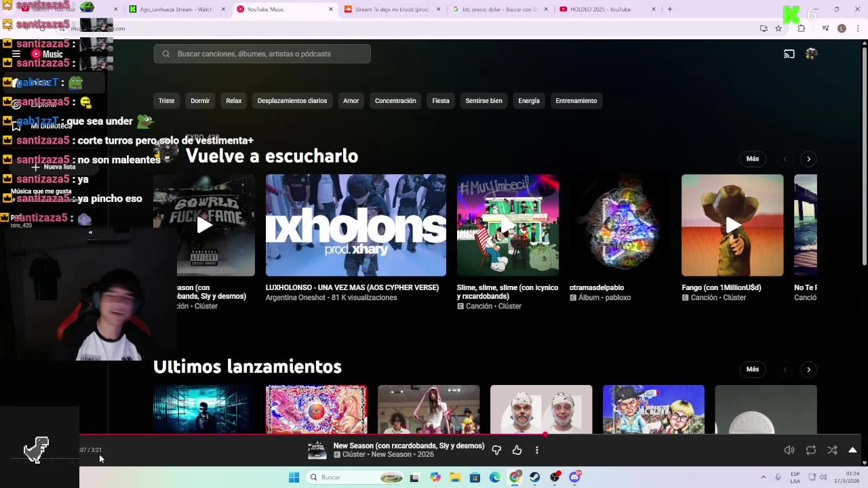Viewport: 868px width, 488px height.
Task: Click Más next to Vuelve a escucharlo
Action: 753,159
